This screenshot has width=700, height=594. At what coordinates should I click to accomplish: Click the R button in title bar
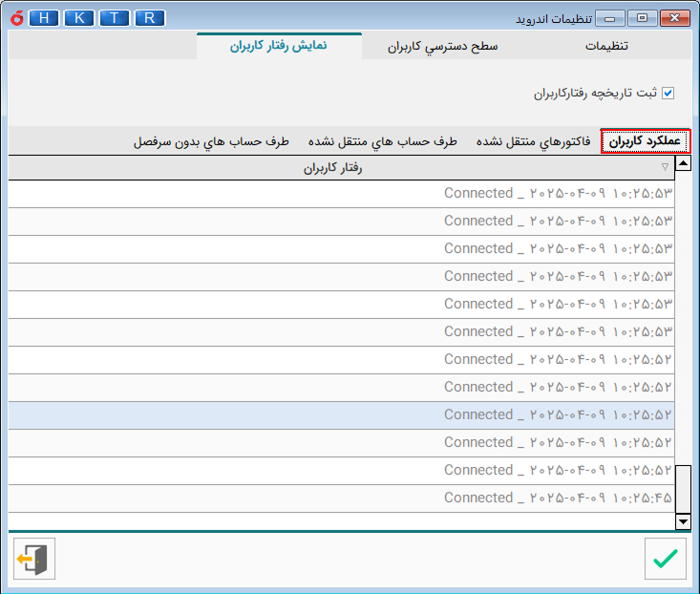click(x=150, y=18)
